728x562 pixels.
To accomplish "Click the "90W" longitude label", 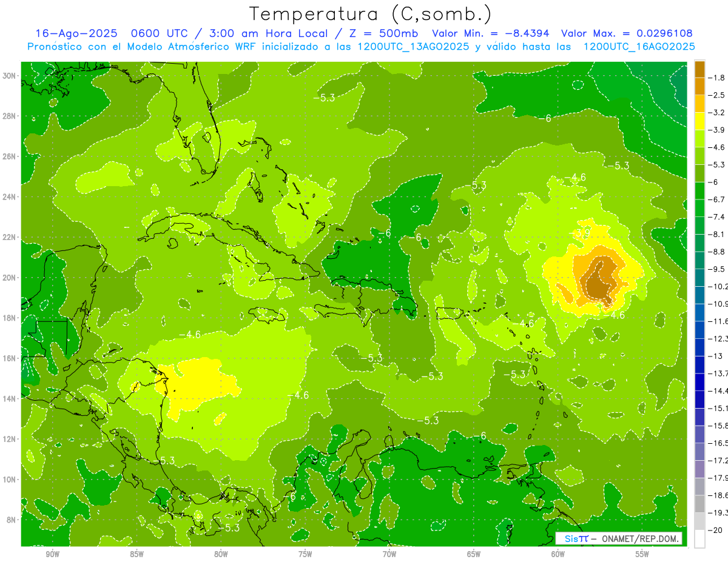I will pyautogui.click(x=52, y=554).
